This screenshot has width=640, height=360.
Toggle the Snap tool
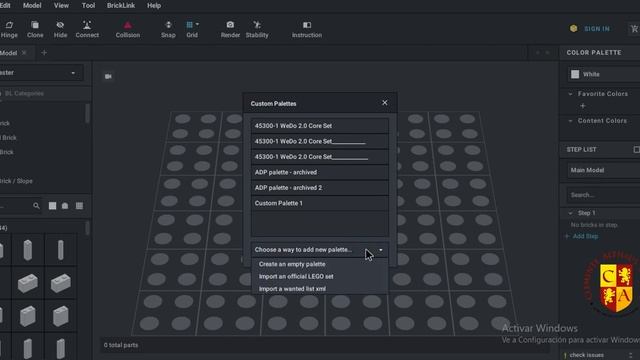168,29
